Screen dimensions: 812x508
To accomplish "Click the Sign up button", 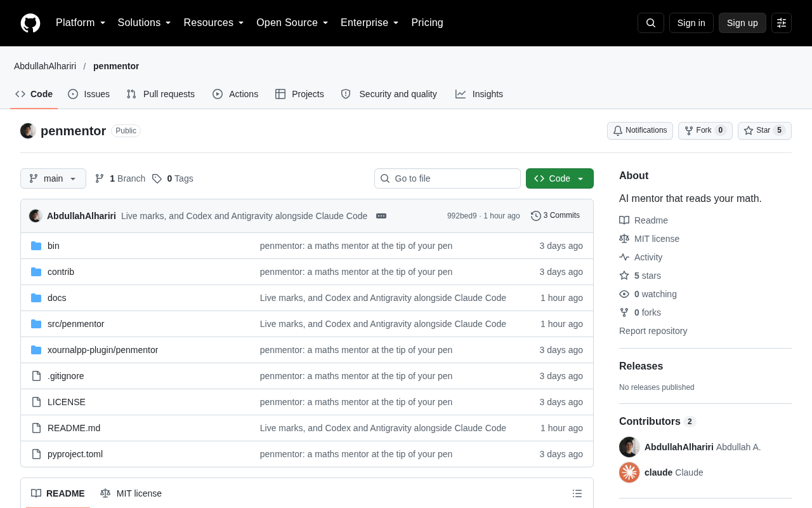I will pyautogui.click(x=742, y=23).
